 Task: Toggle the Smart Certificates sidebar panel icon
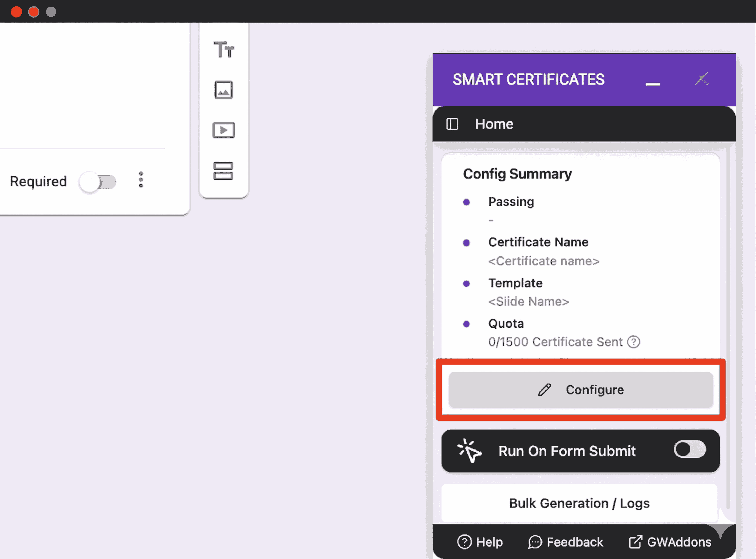click(x=452, y=124)
